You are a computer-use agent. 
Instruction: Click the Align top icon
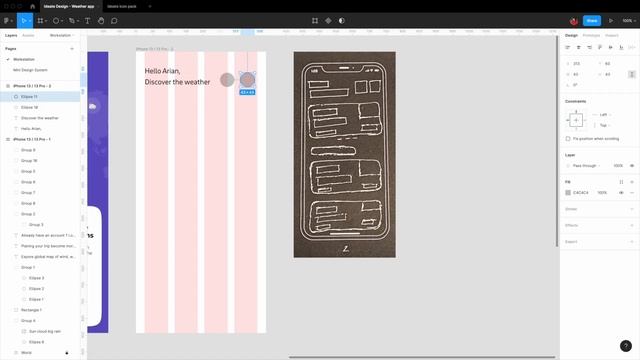(600, 47)
